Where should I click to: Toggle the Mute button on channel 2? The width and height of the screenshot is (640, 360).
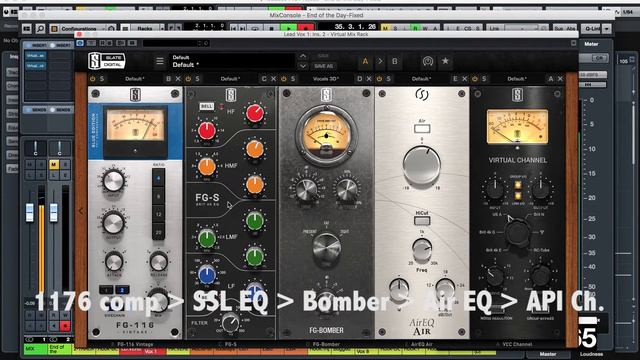tap(53, 164)
